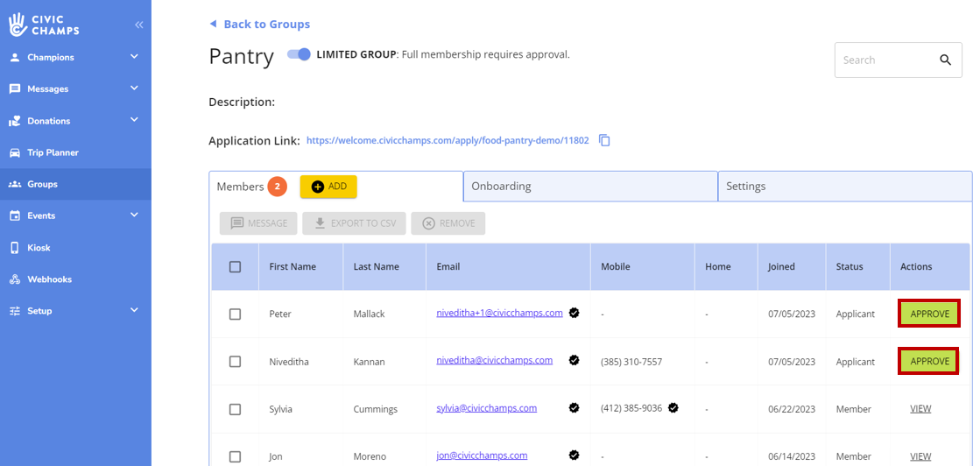Switch to the Onboarding tab
Viewport: 980px width, 466px height.
click(589, 187)
